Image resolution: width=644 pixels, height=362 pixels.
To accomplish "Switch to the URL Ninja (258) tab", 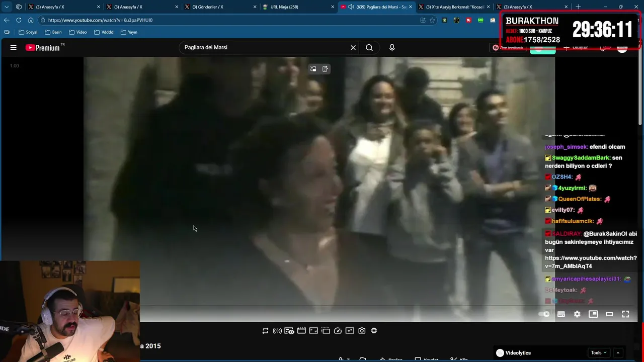I will tap(298, 7).
